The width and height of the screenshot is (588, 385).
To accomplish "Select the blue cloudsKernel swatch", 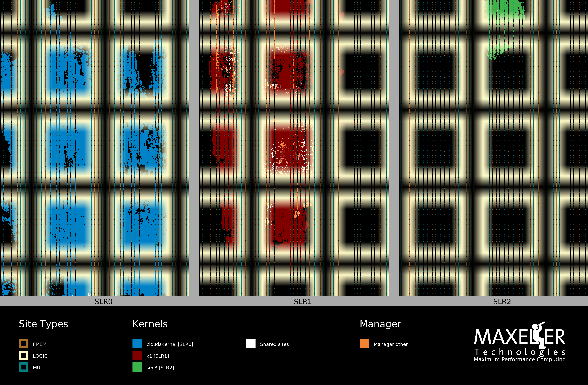I will point(137,344).
